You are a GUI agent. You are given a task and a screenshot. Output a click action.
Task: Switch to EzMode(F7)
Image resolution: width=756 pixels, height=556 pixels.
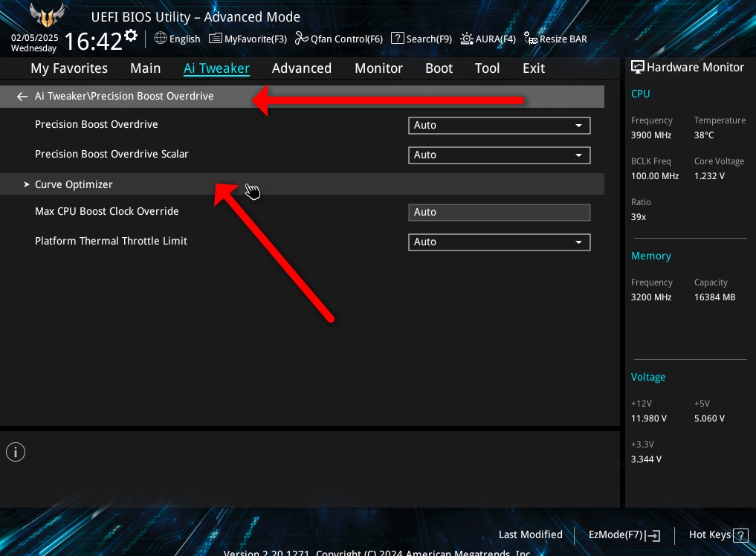click(624, 534)
